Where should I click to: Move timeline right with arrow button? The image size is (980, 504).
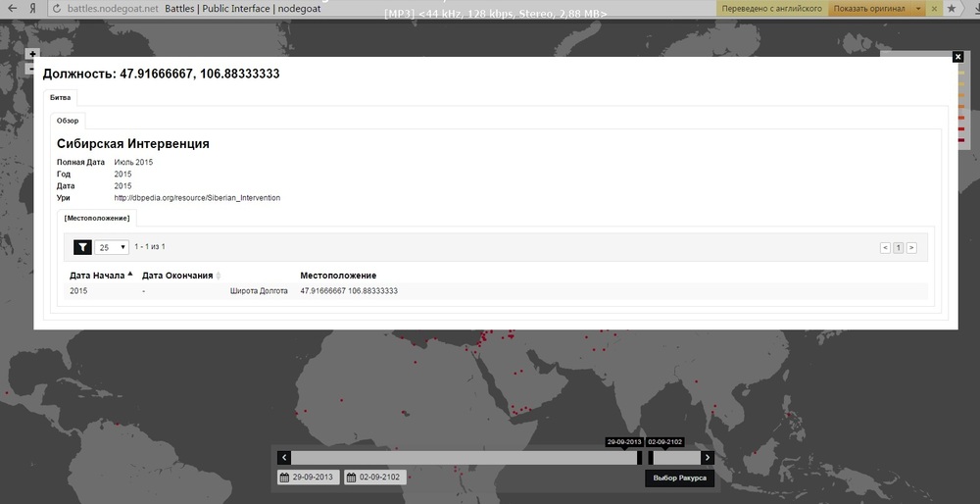point(707,458)
